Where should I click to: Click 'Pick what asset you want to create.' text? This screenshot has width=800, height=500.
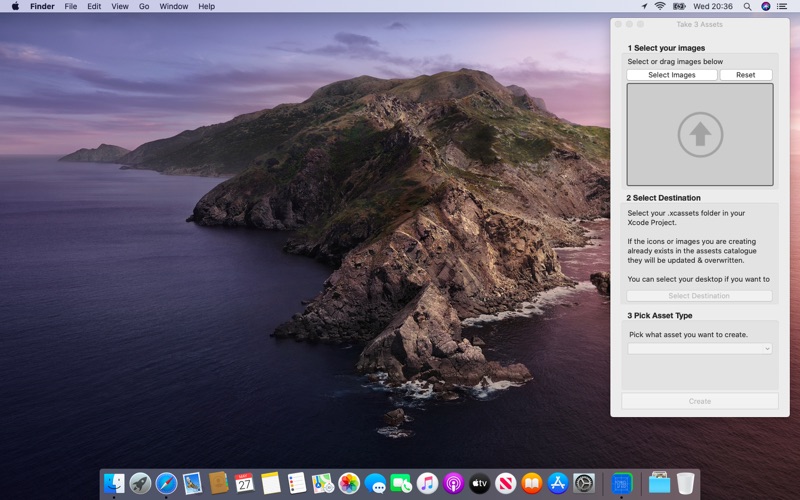click(688, 335)
